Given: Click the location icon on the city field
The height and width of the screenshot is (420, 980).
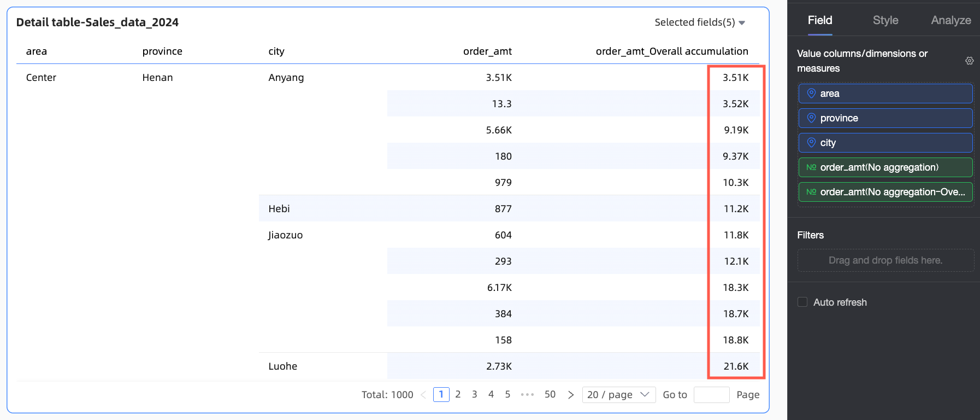Looking at the screenshot, I should [x=811, y=143].
